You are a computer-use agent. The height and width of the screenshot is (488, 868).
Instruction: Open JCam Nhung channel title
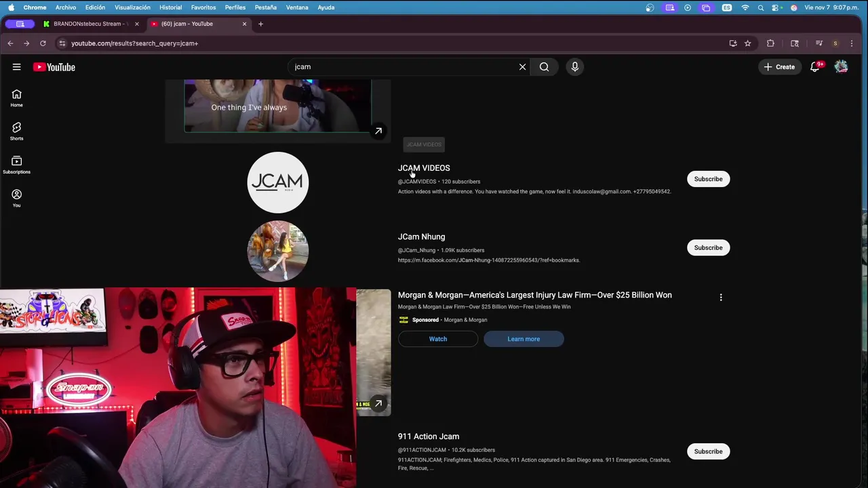[421, 237]
